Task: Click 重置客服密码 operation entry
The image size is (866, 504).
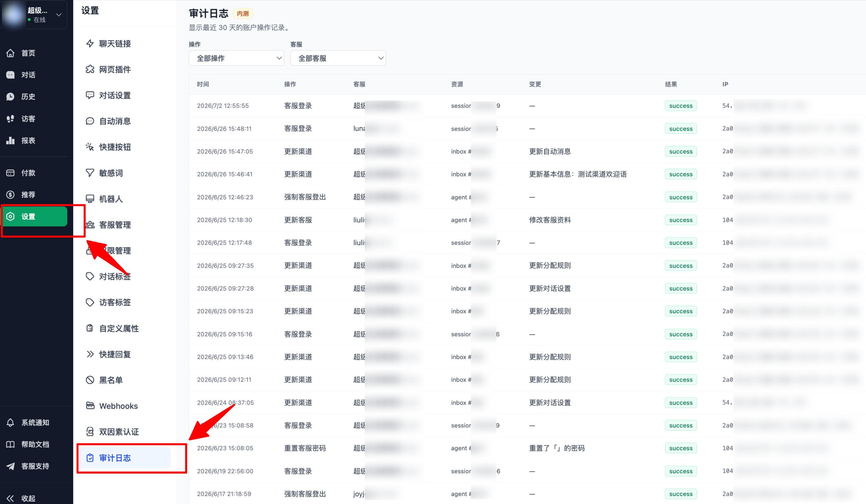Action: (305, 448)
